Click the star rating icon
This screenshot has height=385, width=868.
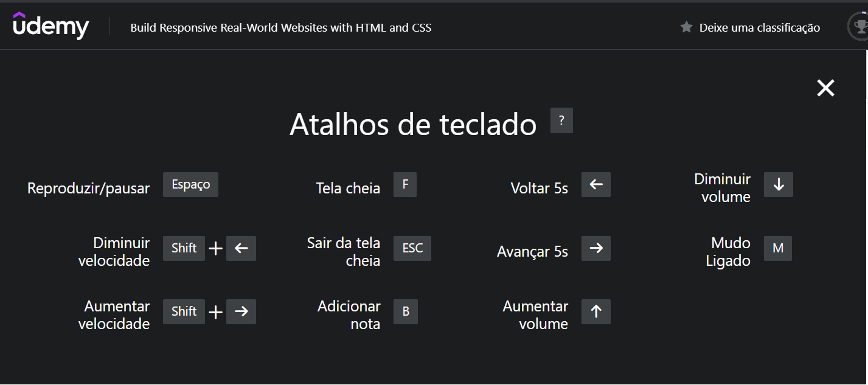coord(687,27)
